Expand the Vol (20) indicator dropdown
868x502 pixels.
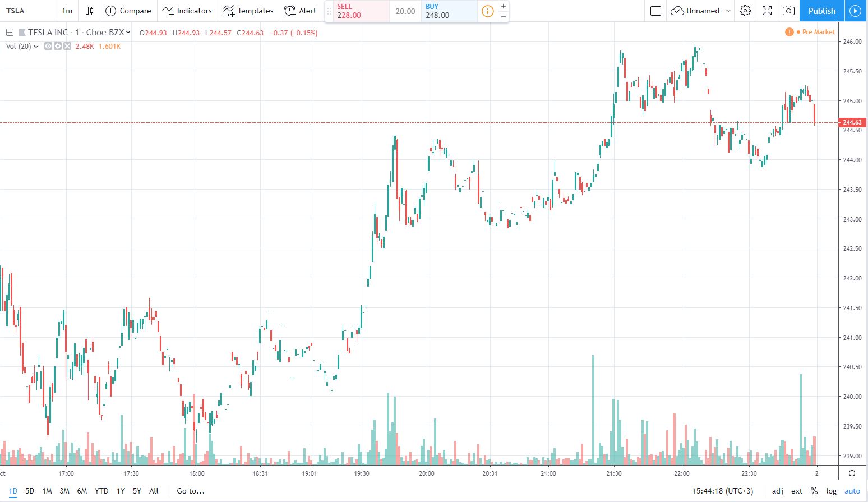(x=36, y=47)
